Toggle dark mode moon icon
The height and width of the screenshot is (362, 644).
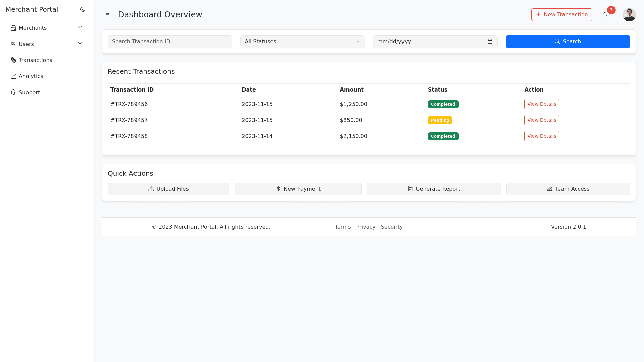[x=83, y=9]
